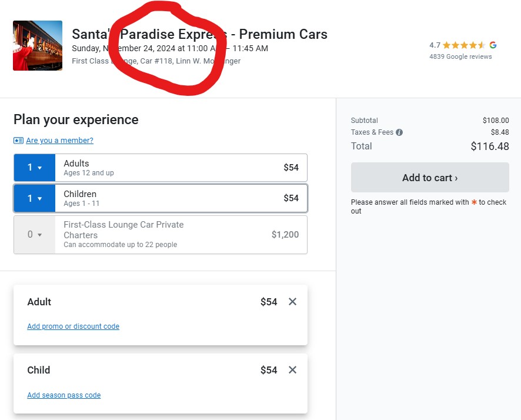Remove the Adult ticket with X icon

click(x=293, y=302)
